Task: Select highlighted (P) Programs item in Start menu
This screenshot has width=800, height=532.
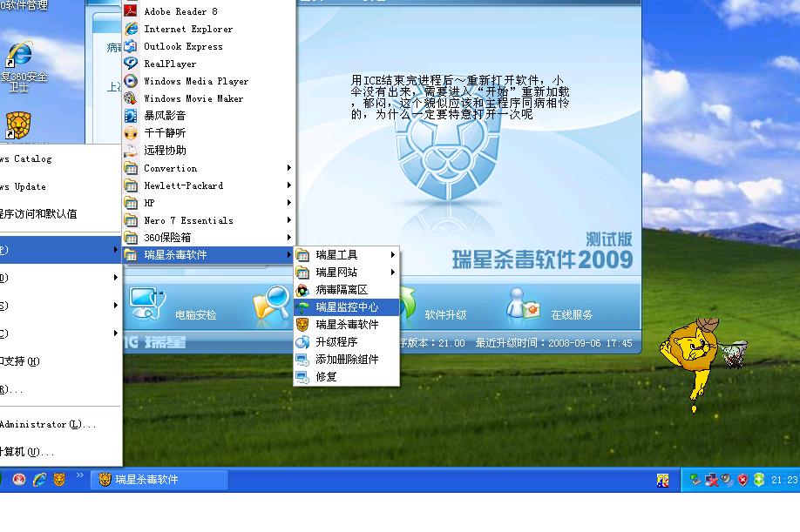Action: (60, 250)
